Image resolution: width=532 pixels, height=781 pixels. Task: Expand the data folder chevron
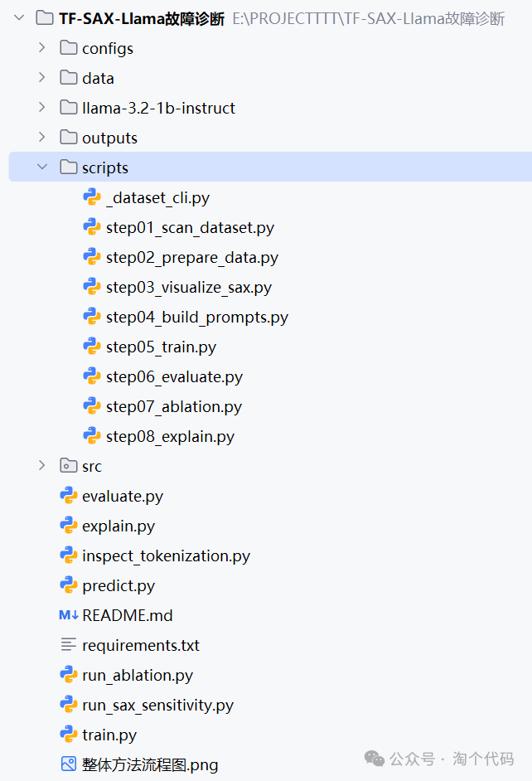click(42, 78)
